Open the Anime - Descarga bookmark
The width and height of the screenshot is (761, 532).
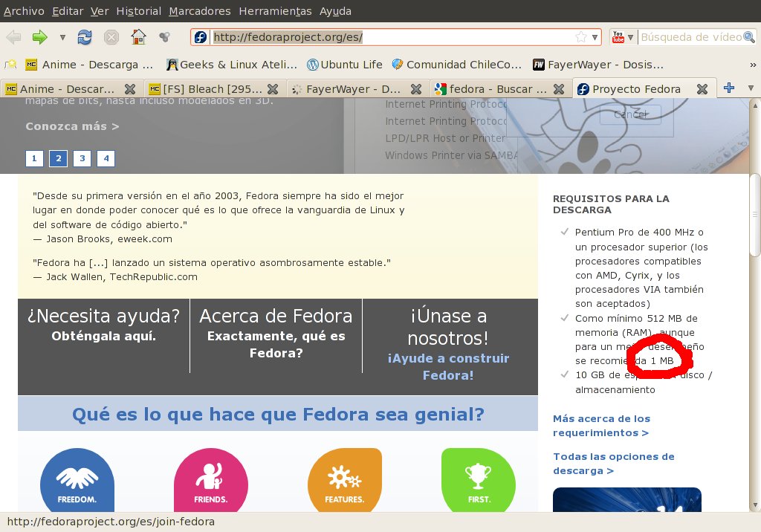pyautogui.click(x=89, y=65)
